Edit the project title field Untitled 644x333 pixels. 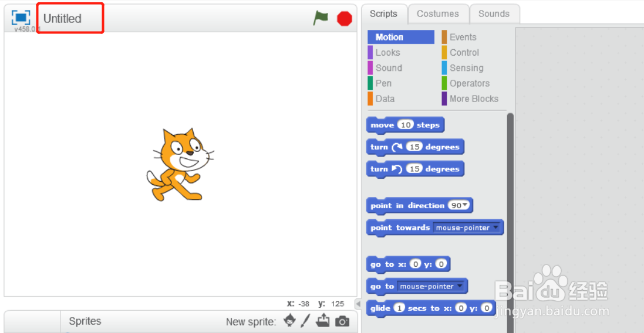(70, 18)
